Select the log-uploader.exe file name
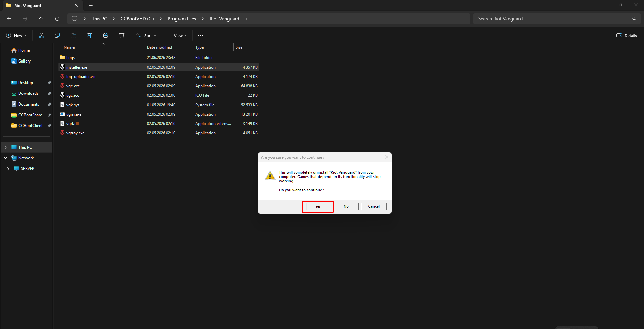 pyautogui.click(x=81, y=77)
